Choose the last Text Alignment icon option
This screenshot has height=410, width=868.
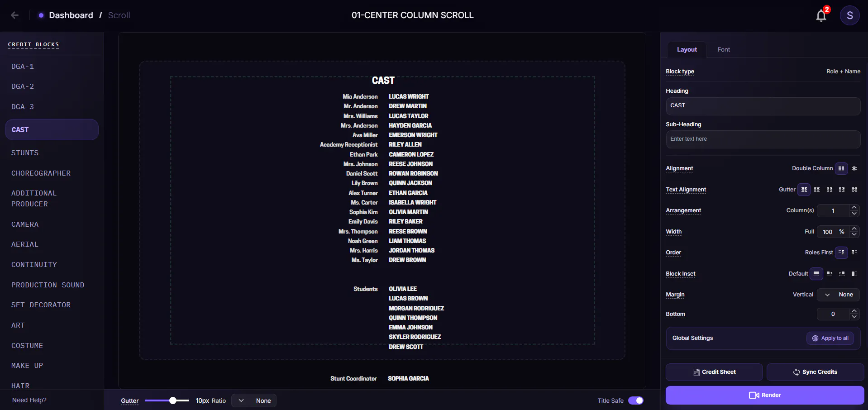click(854, 190)
